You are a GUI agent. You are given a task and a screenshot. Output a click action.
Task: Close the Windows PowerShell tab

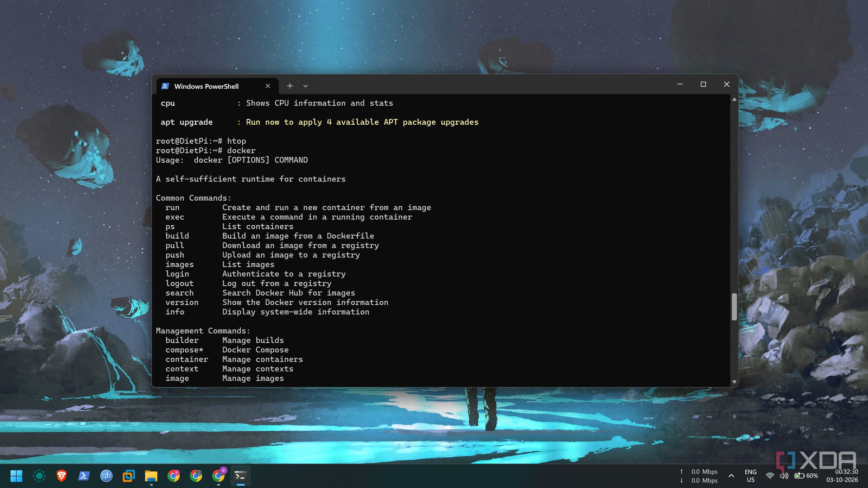point(268,86)
